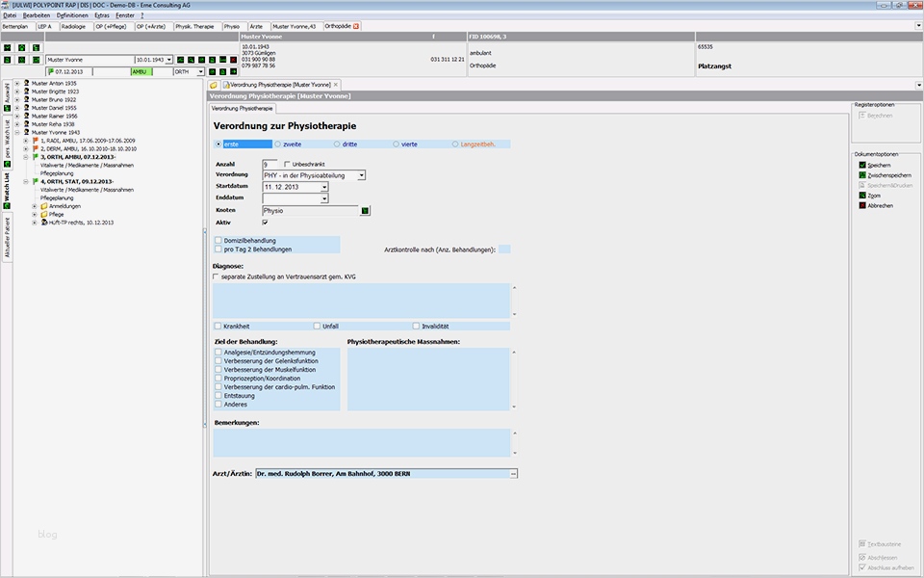
Task: Select the zweite radio button
Action: (x=278, y=144)
